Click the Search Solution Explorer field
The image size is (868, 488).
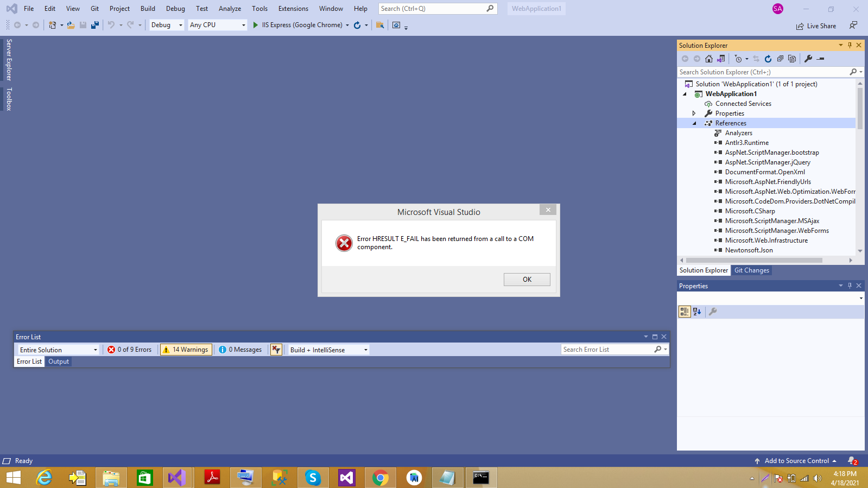771,72
